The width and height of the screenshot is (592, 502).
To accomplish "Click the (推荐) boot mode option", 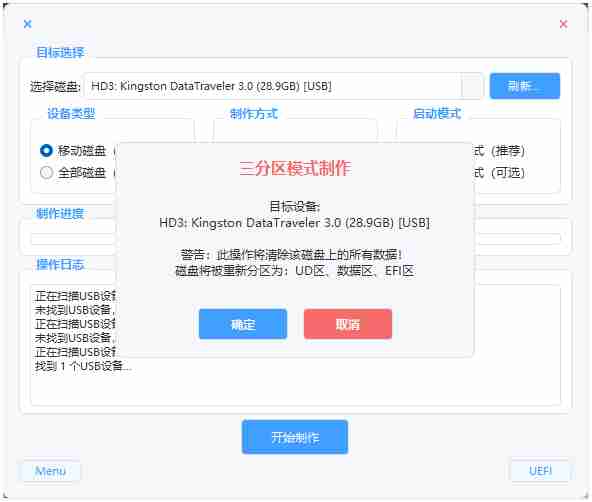I will pos(499,151).
